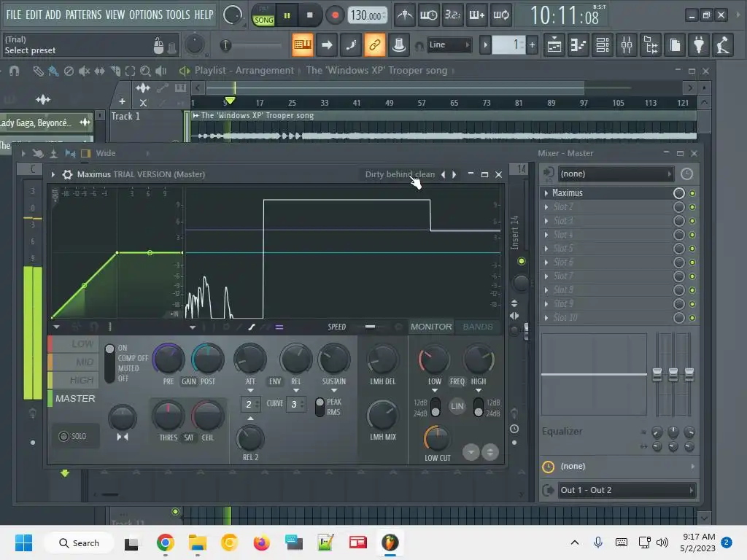Toggle the link multi-controller icon
This screenshot has height=560, width=747.
[x=374, y=44]
